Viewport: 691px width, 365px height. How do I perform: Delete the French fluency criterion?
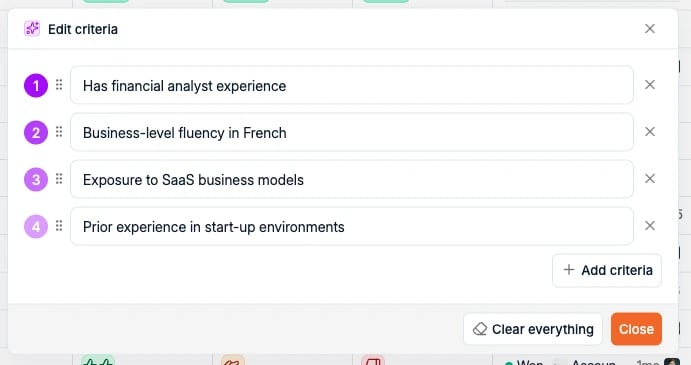[650, 132]
